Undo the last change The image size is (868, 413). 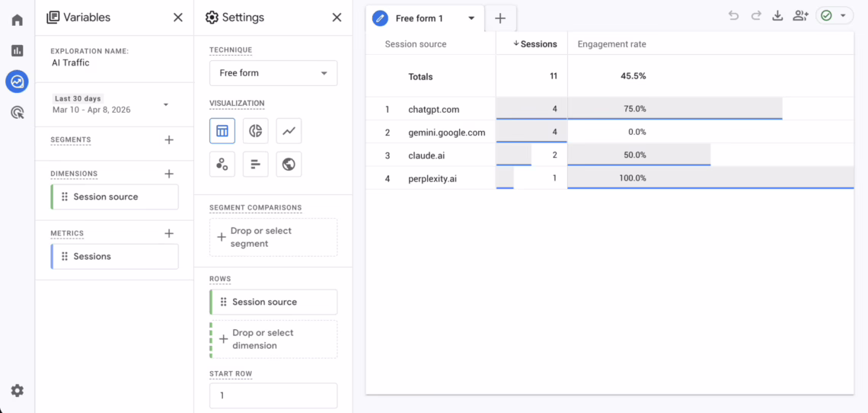point(733,15)
